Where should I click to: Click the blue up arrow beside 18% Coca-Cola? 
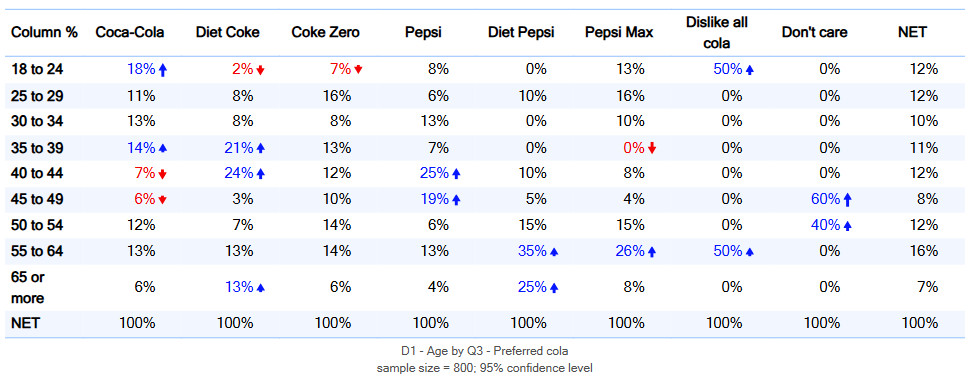tap(163, 70)
